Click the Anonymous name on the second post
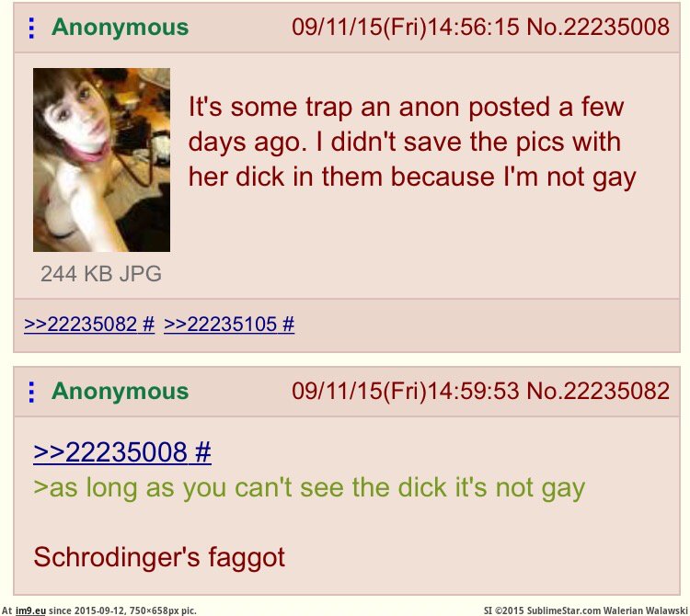The height and width of the screenshot is (616, 690). pyautogui.click(x=120, y=392)
